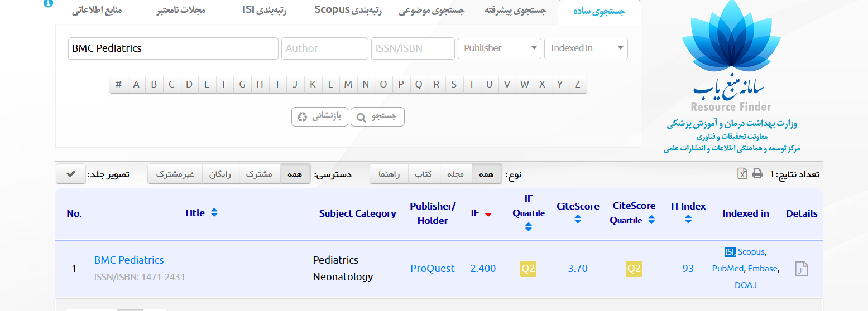
Task: Sort by Title column arrows
Action: coord(214,213)
